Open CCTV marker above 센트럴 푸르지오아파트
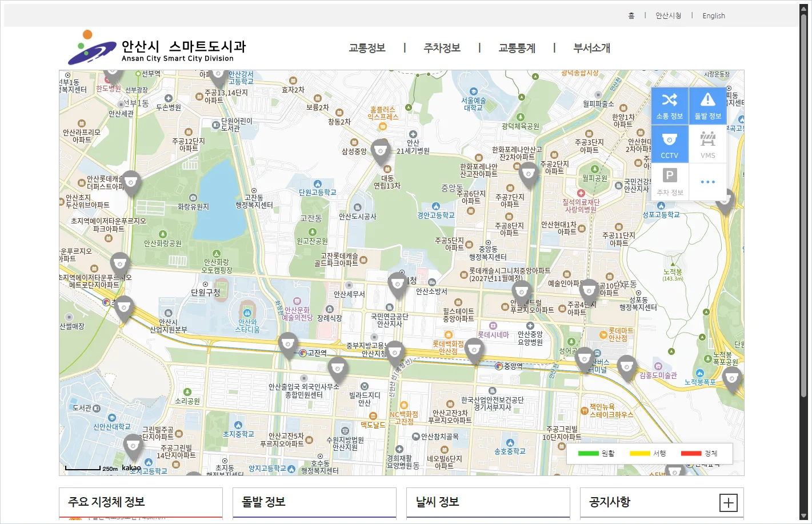This screenshot has width=812, height=524. 521,293
